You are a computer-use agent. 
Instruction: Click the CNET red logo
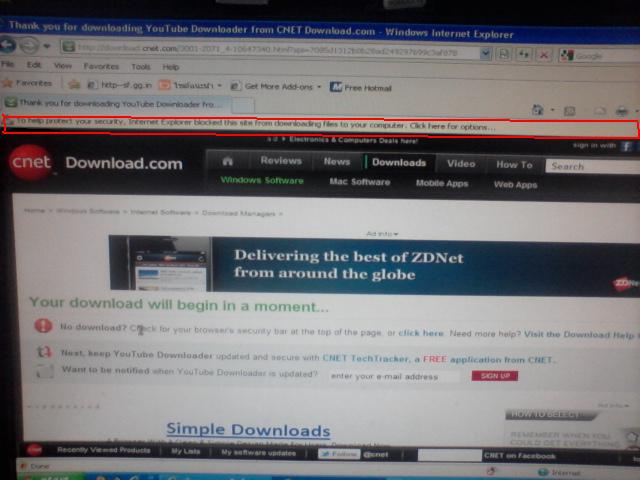[x=31, y=162]
